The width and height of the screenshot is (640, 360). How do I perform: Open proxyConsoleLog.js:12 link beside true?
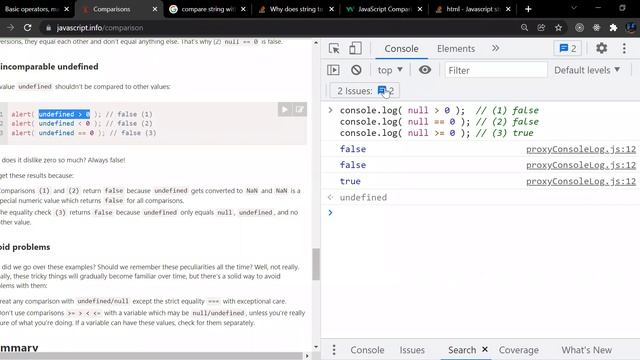click(581, 181)
